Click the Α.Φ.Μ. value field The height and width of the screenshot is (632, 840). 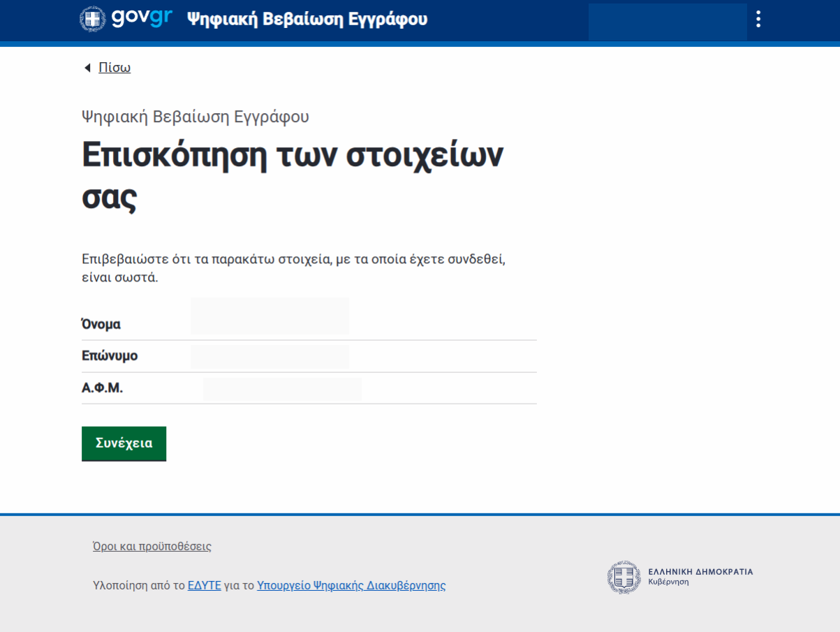[x=282, y=389]
